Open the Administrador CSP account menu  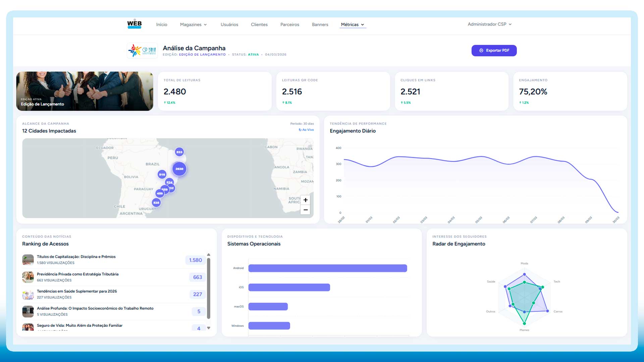[x=489, y=24]
